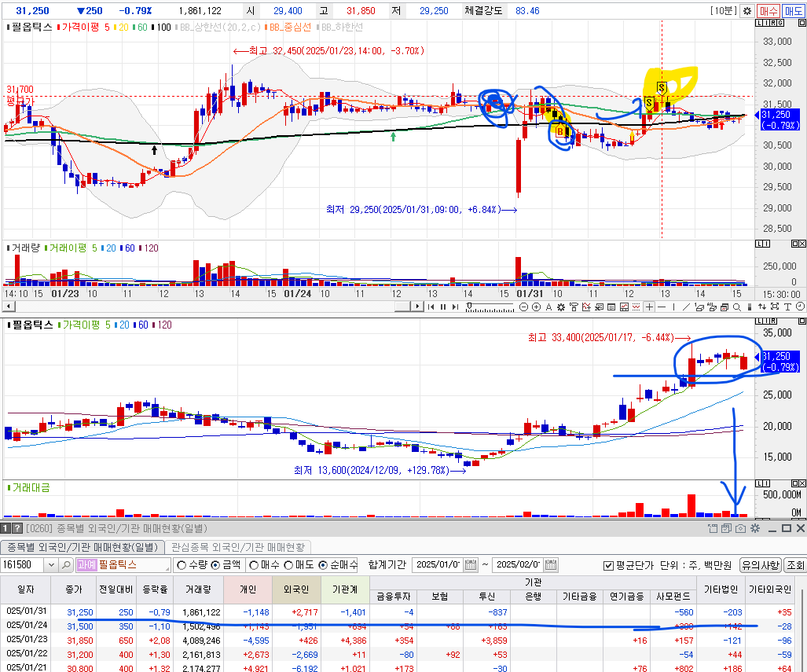The image size is (807, 672).
Task: Click the 개인 column header
Action: [248, 589]
